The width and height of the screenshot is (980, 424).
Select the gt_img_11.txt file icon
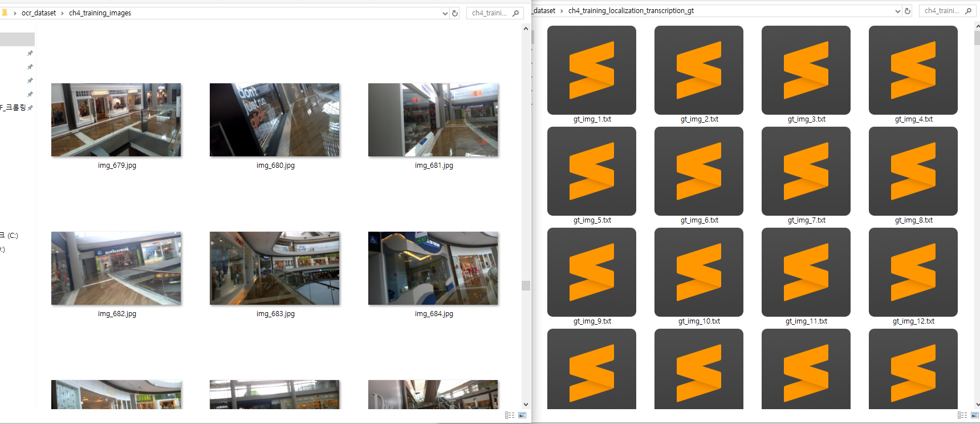pyautogui.click(x=806, y=272)
